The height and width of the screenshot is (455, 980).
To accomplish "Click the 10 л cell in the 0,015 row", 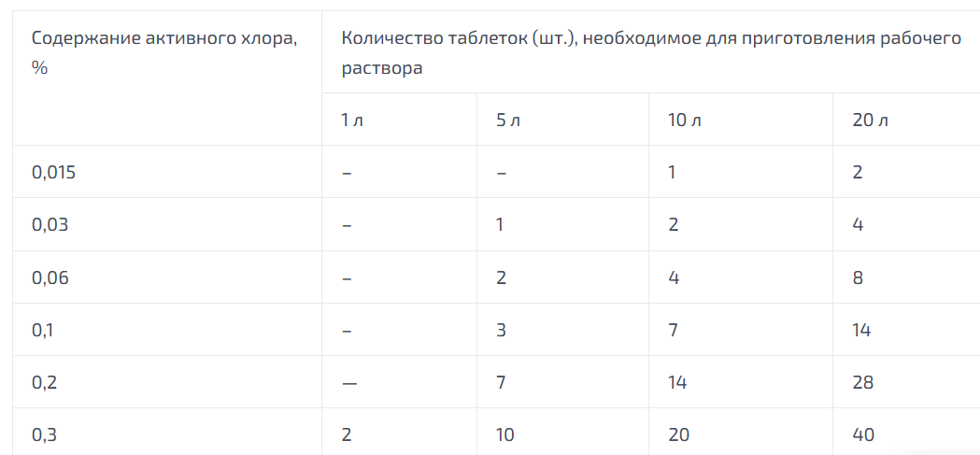I will coord(672,173).
